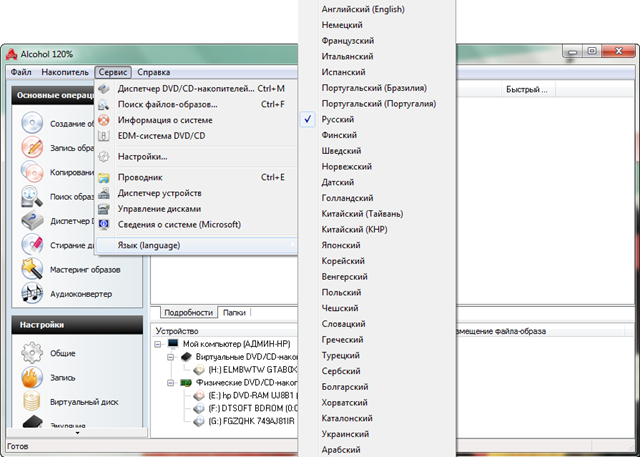Click the Запись flame icon
This screenshot has width=640, height=457.
pyautogui.click(x=32, y=377)
